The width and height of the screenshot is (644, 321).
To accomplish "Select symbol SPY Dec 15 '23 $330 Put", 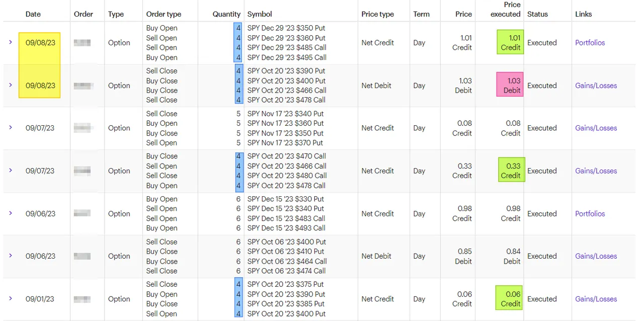I will [286, 199].
